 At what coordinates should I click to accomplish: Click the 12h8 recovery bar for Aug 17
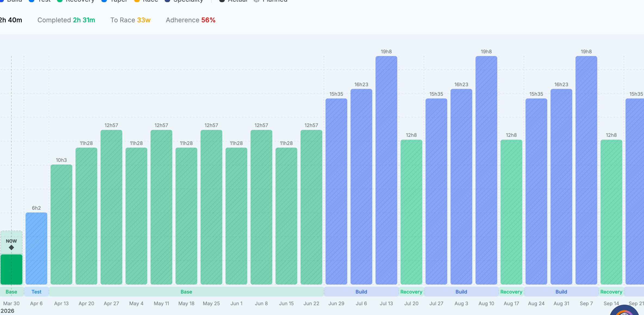pos(511,212)
